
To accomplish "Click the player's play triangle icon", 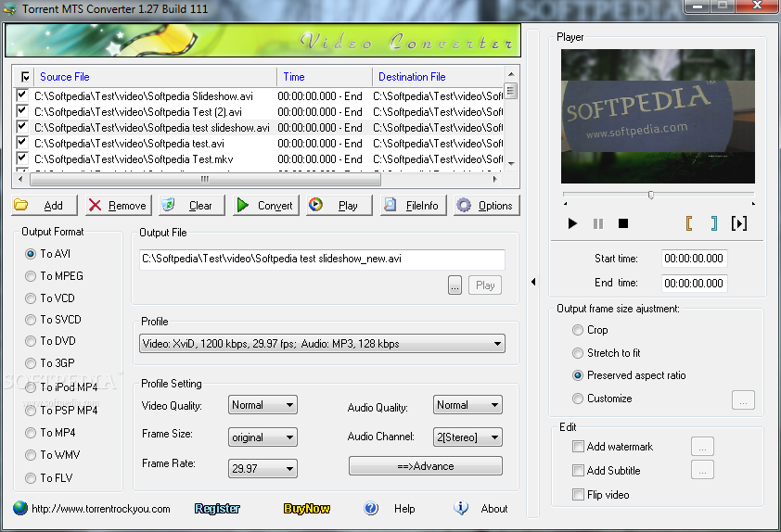I will [x=572, y=223].
